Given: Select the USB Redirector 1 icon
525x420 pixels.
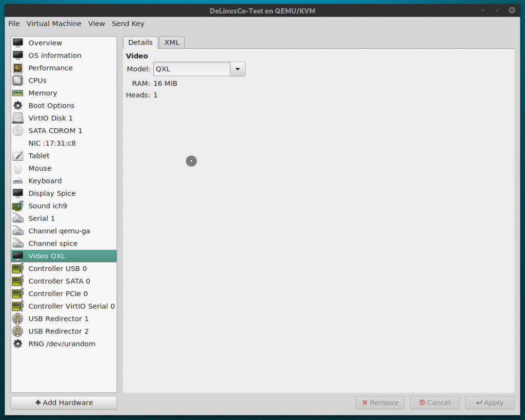Looking at the screenshot, I should pos(18,318).
